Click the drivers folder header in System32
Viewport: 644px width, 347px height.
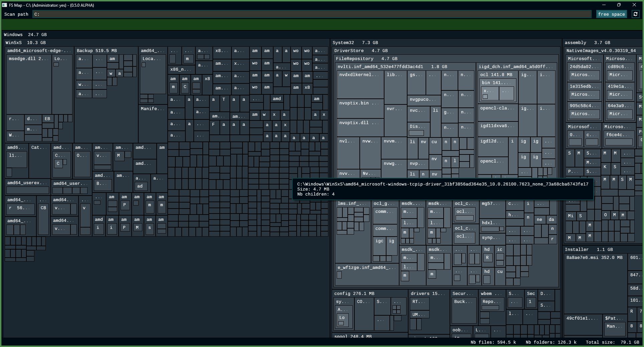(428, 294)
